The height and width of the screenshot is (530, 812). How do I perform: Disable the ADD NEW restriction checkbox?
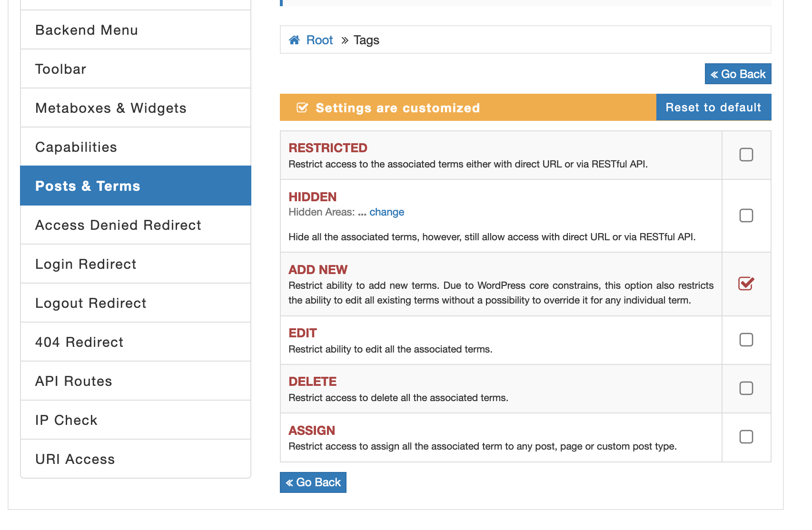(746, 284)
